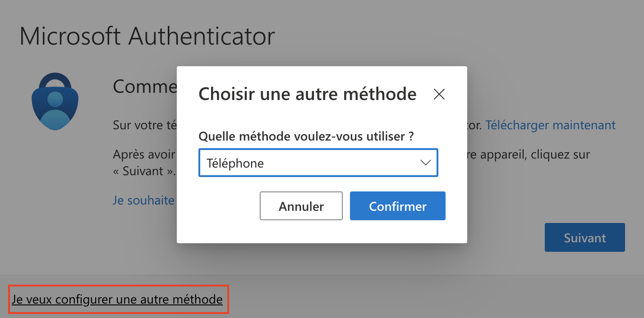Screen dimensions: 644x318
Task: Click the Après avoir paragraph text
Action: pyautogui.click(x=143, y=155)
